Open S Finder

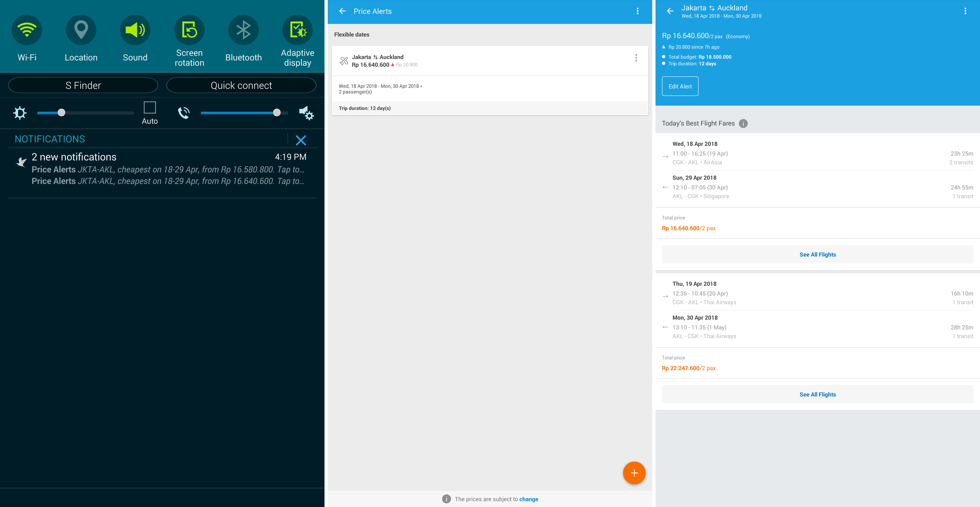[x=83, y=86]
